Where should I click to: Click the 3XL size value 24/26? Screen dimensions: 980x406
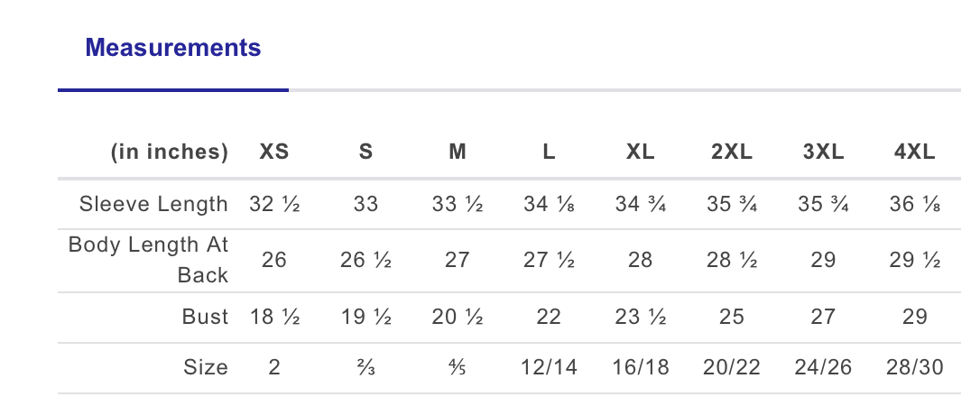(823, 367)
